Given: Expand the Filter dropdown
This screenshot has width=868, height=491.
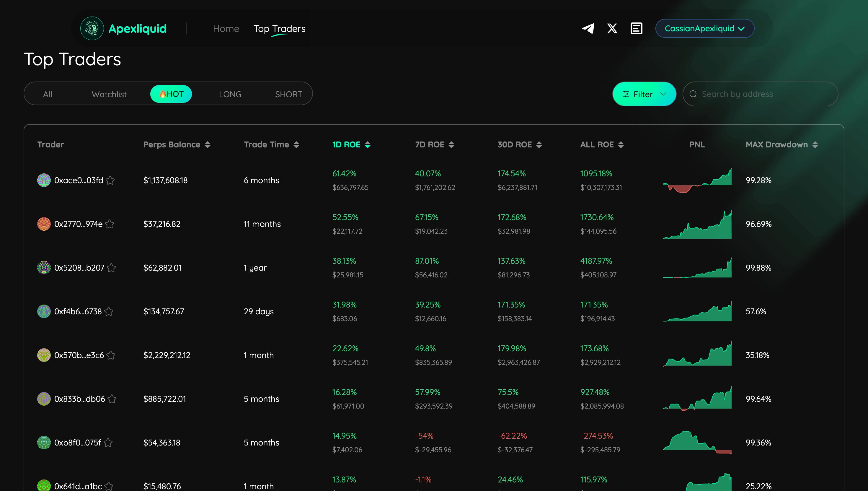Looking at the screenshot, I should tap(644, 94).
